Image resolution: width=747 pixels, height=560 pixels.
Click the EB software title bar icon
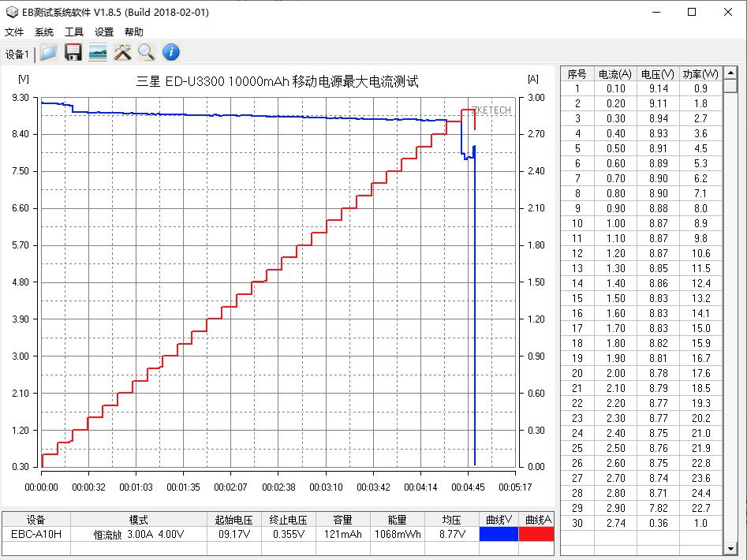coord(11,12)
